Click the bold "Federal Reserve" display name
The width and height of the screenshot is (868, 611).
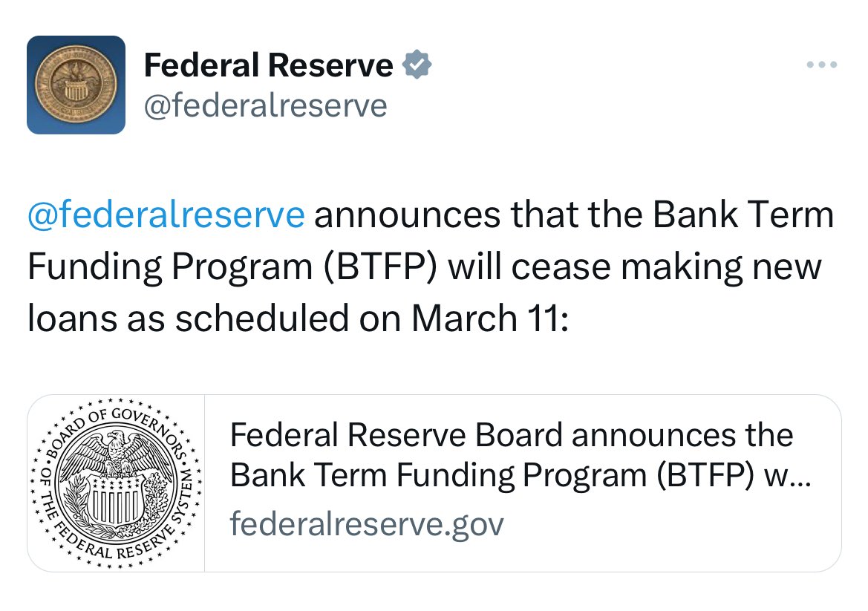pyautogui.click(x=268, y=65)
